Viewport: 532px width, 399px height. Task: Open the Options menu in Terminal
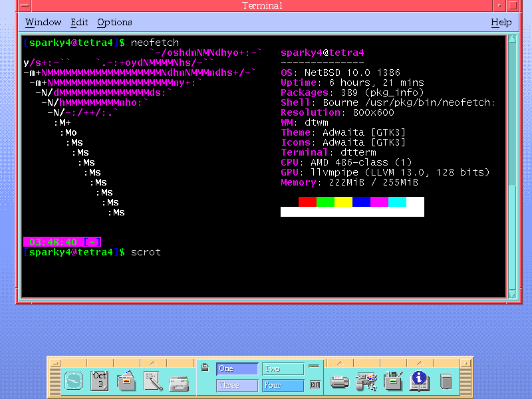pyautogui.click(x=114, y=23)
